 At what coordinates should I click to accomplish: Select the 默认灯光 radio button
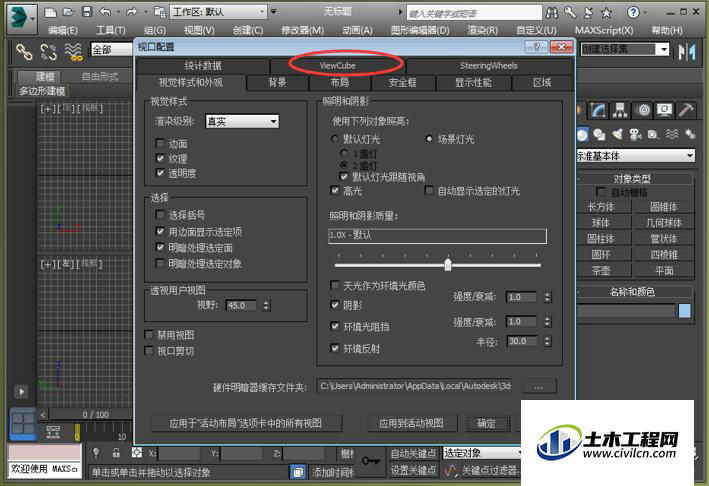tap(335, 138)
